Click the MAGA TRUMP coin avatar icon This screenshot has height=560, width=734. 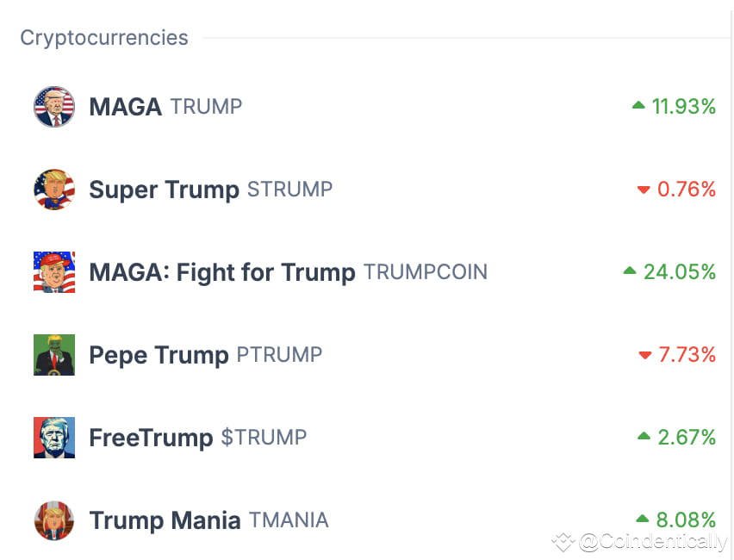point(54,107)
